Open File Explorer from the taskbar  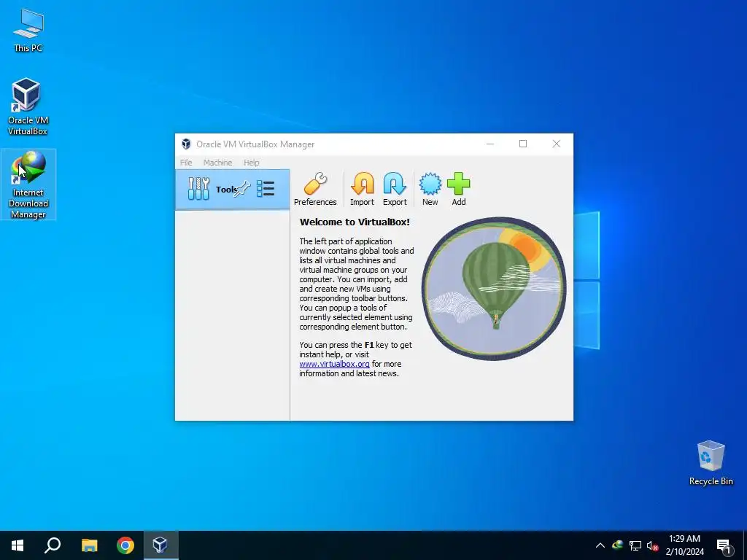tap(89, 545)
